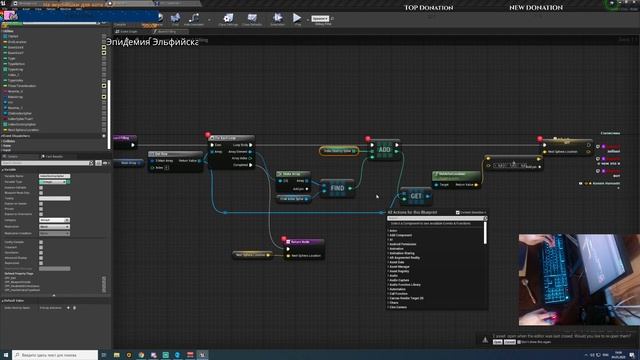640x360 pixels.
Task: Toggle Expose on Spawn checkbox
Action: pyautogui.click(x=41, y=204)
